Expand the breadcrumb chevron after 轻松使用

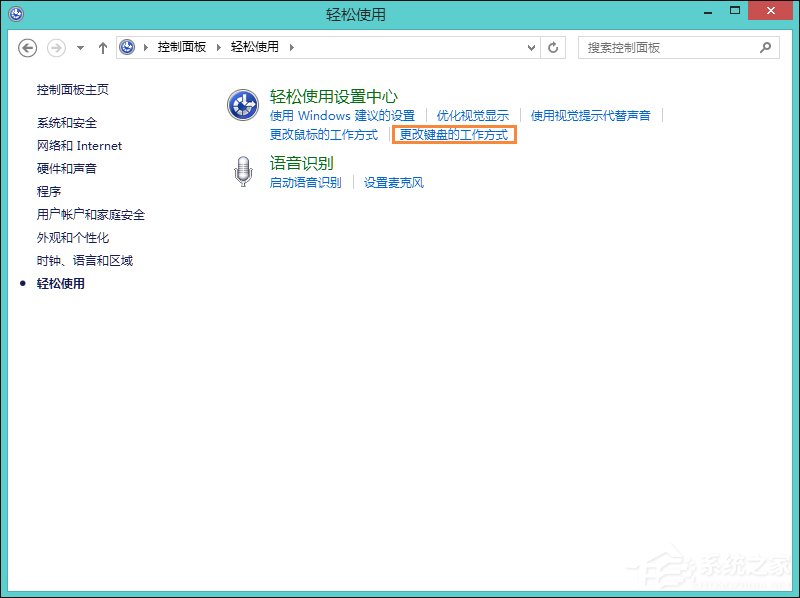coord(290,47)
